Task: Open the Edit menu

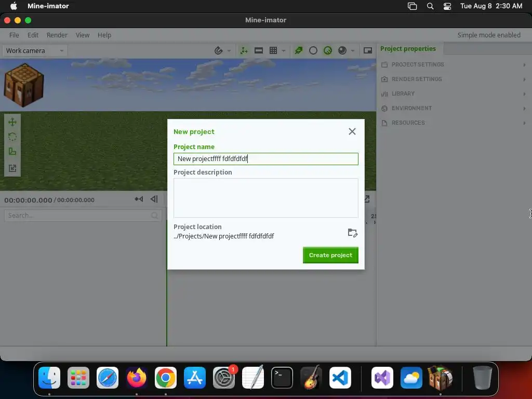Action: point(33,35)
